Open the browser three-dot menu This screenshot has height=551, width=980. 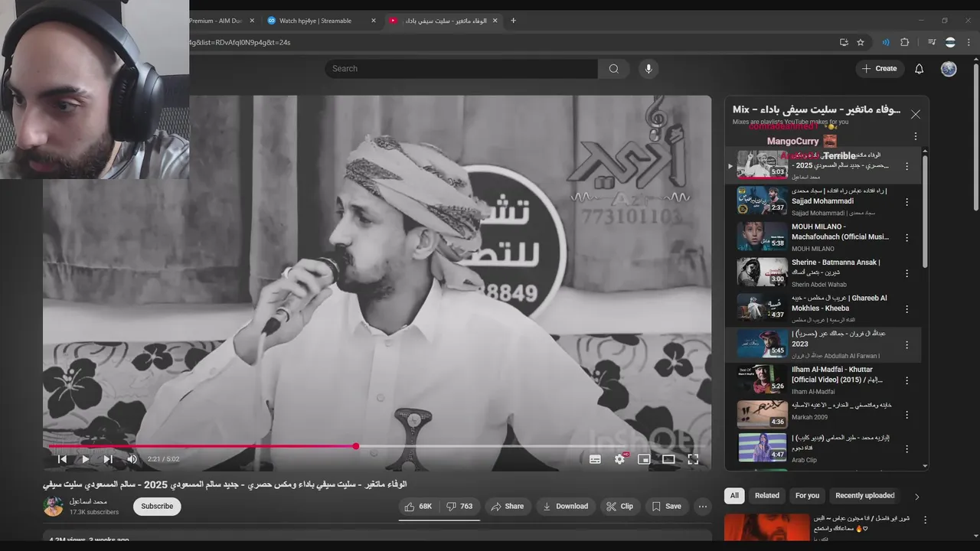tap(969, 42)
